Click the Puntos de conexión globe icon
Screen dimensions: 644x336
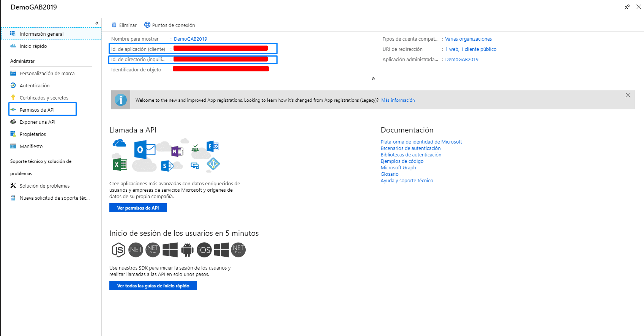[147, 25]
